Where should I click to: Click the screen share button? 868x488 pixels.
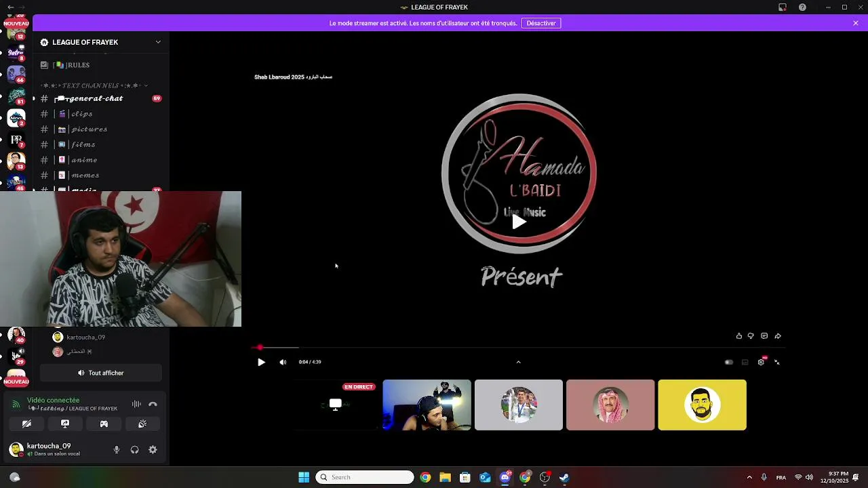point(65,424)
